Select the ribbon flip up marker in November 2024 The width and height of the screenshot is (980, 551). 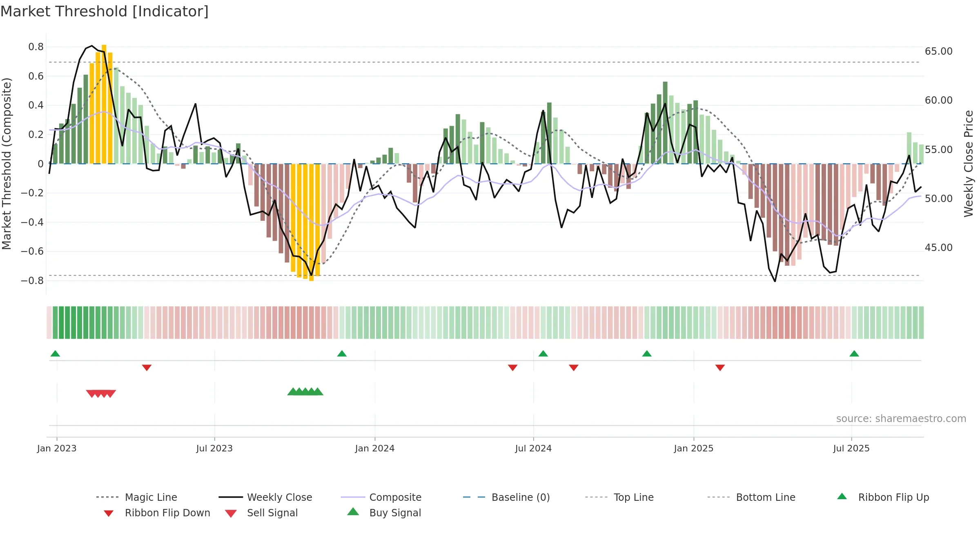[647, 353]
